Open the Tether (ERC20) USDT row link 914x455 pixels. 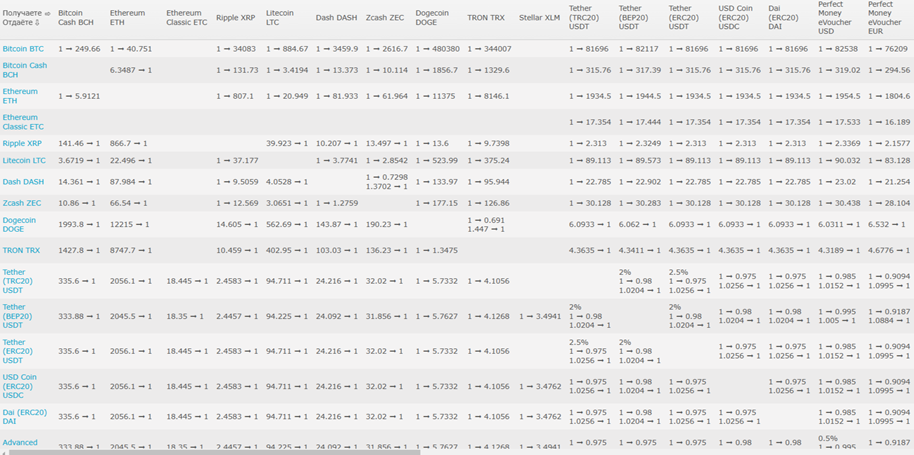pyautogui.click(x=17, y=351)
